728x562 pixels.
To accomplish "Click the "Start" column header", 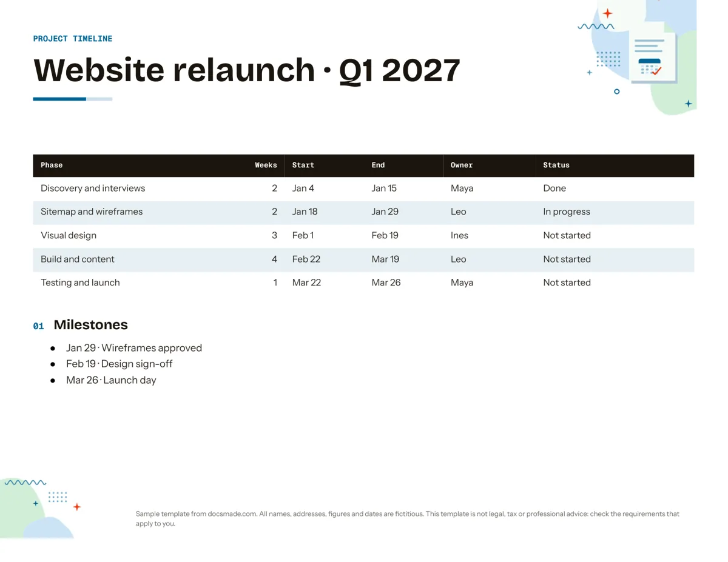I will click(x=303, y=165).
